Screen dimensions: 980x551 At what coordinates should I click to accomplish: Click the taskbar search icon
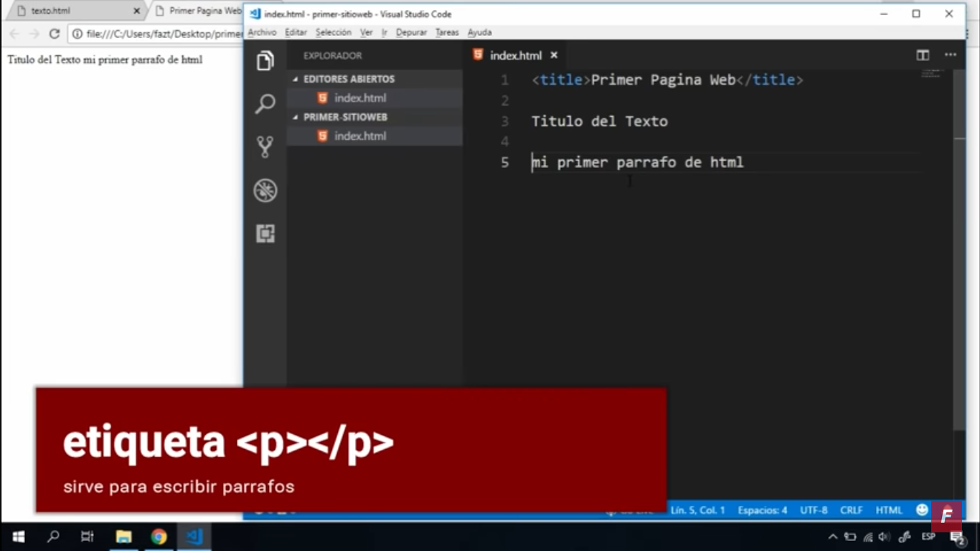[53, 537]
